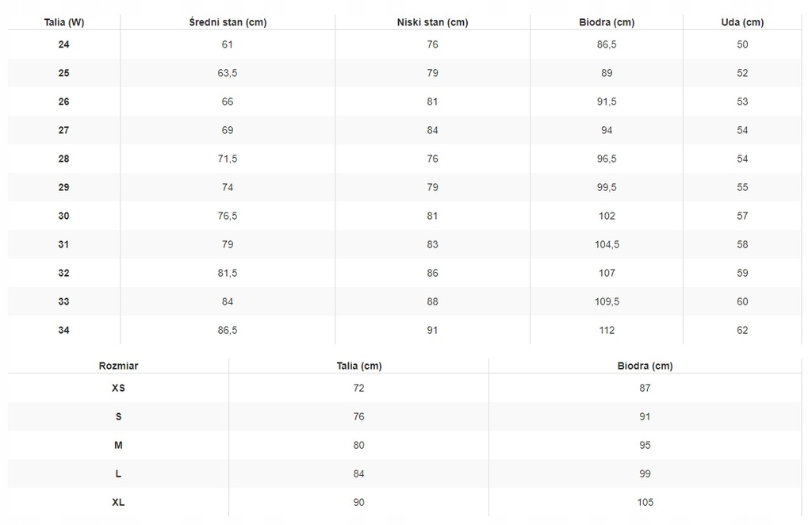Click the 109,5 hips value

point(607,301)
